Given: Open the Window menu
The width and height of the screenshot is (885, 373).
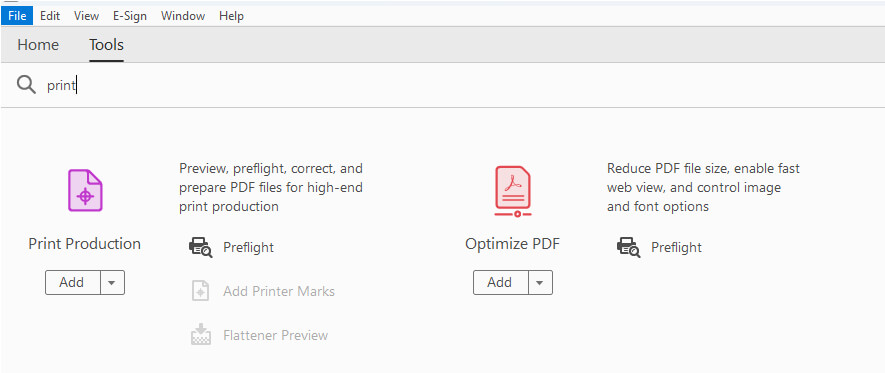Looking at the screenshot, I should [181, 16].
